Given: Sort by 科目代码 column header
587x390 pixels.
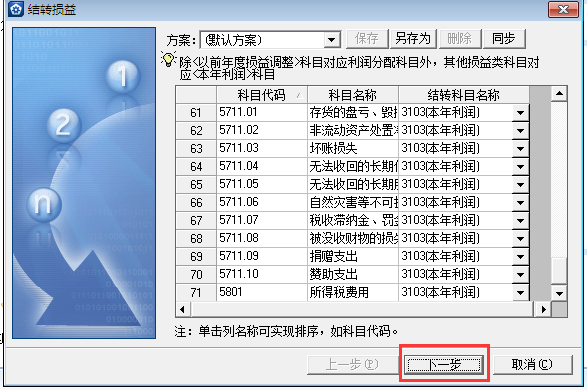Looking at the screenshot, I should tap(262, 95).
